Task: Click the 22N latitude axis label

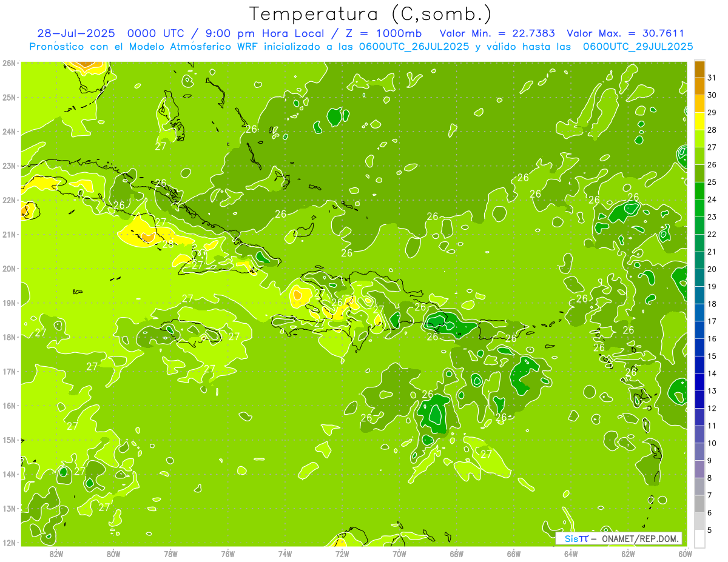Action: [x=9, y=200]
